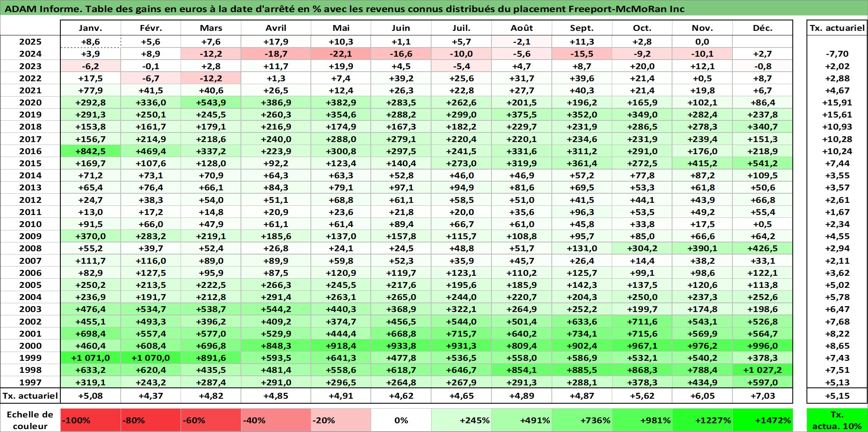Click the -22,1 cell in 2024

(341, 54)
